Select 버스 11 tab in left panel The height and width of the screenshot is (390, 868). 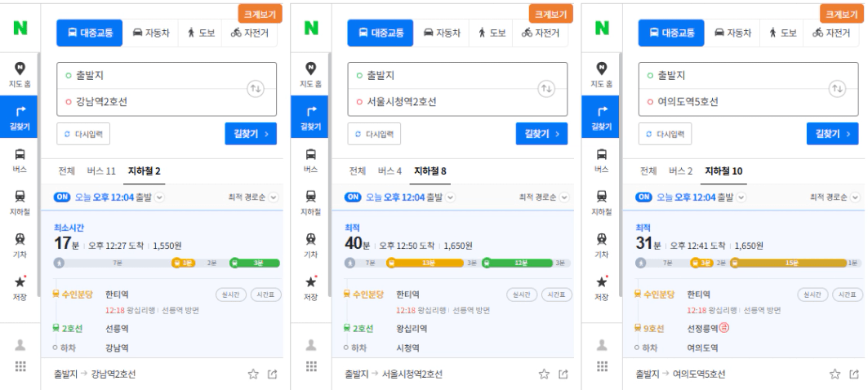101,171
